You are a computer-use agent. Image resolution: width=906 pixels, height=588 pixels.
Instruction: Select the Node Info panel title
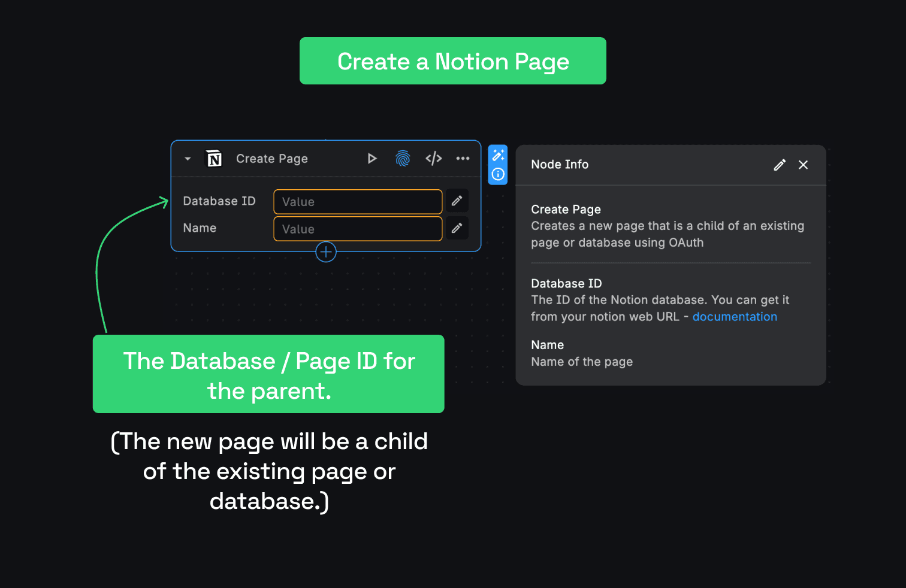coord(559,164)
